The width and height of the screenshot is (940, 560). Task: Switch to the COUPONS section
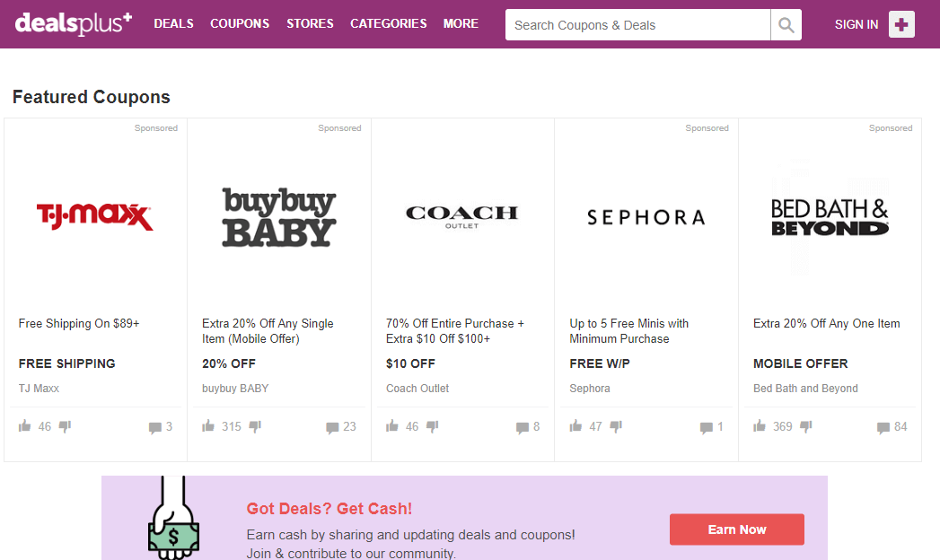tap(239, 24)
